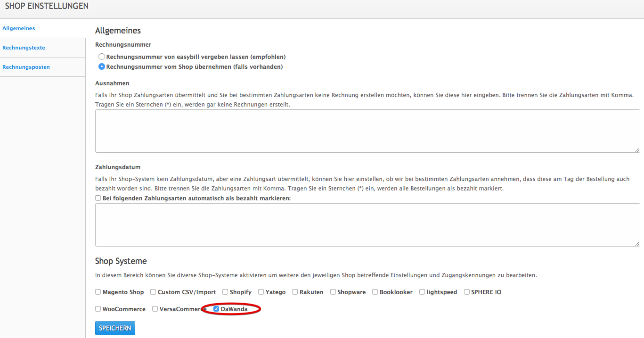The width and height of the screenshot is (644, 338).
Task: Check the VersaCommerce checkbox
Action: point(155,309)
